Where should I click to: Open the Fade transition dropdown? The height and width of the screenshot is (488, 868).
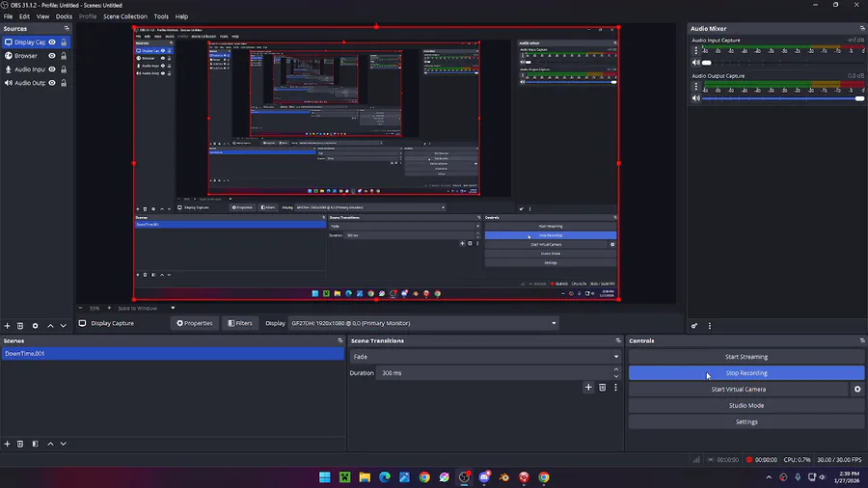click(x=485, y=356)
